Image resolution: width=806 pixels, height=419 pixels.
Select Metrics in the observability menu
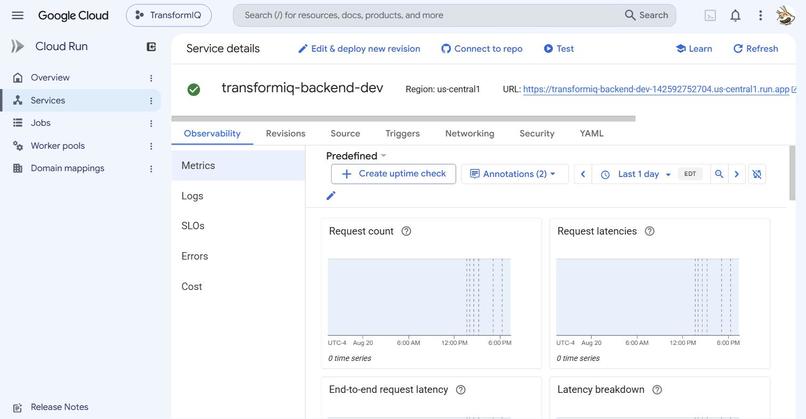point(239,166)
